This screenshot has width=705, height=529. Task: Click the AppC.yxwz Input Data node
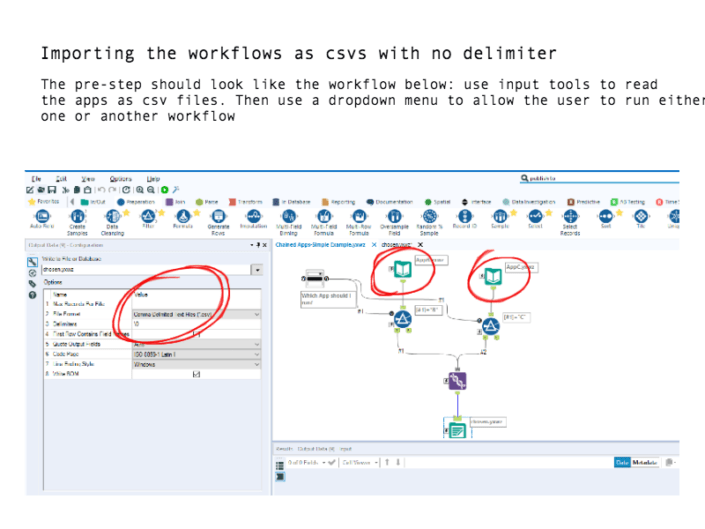(492, 276)
